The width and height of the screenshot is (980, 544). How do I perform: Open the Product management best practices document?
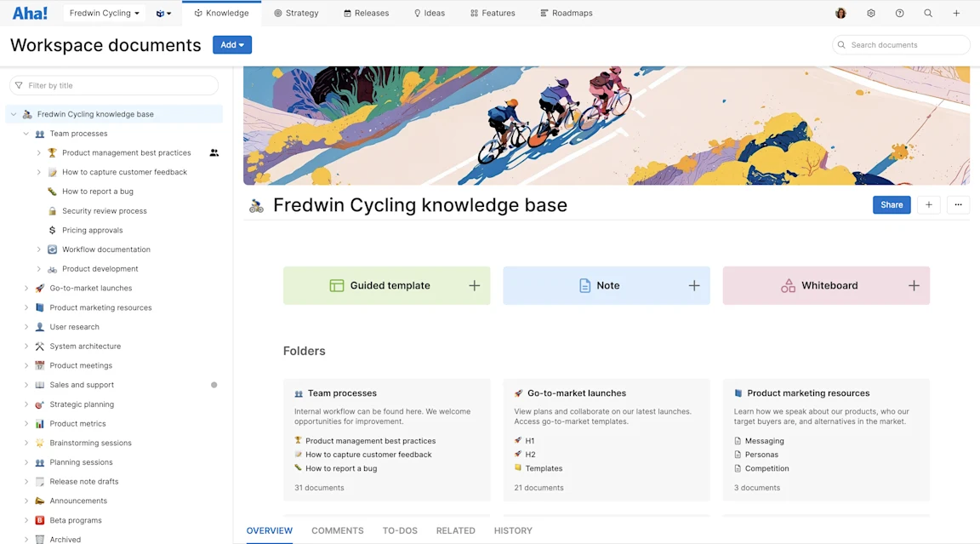click(125, 152)
